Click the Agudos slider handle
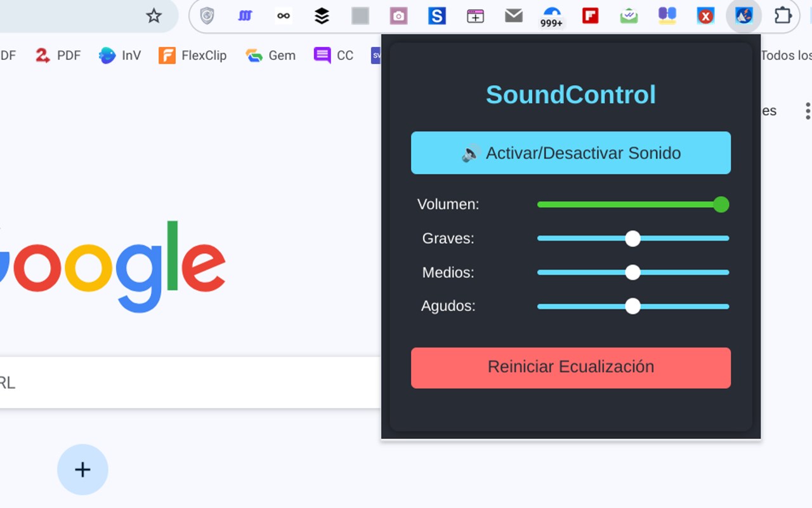 pos(632,307)
